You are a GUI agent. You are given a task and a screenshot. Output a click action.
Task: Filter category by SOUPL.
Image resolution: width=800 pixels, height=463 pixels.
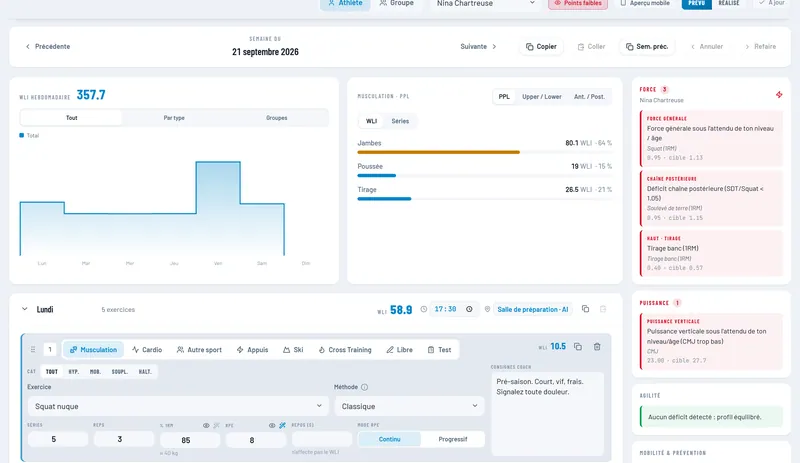(119, 372)
